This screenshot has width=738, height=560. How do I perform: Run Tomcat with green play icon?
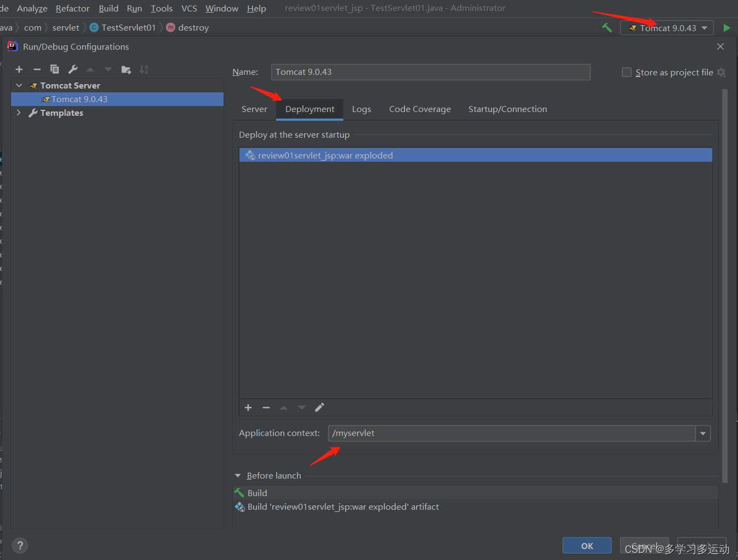coord(727,28)
